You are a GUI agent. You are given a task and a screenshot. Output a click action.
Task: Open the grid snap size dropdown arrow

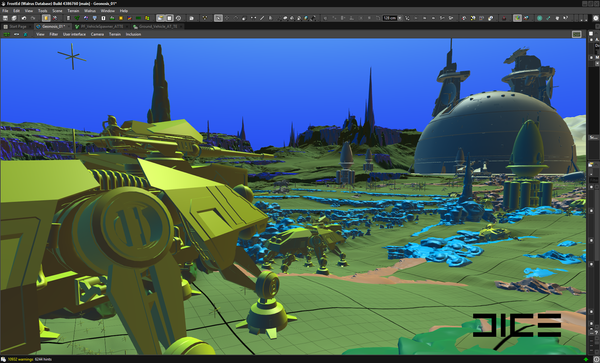(x=400, y=18)
